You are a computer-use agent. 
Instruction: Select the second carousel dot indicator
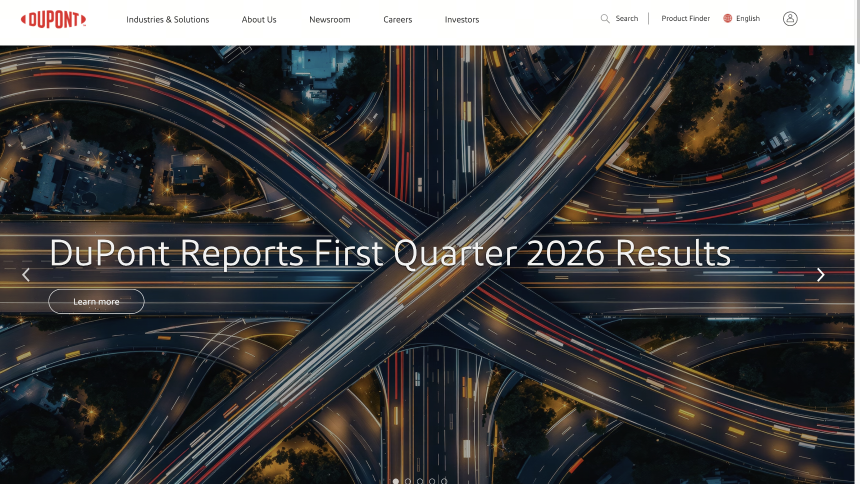(x=408, y=481)
